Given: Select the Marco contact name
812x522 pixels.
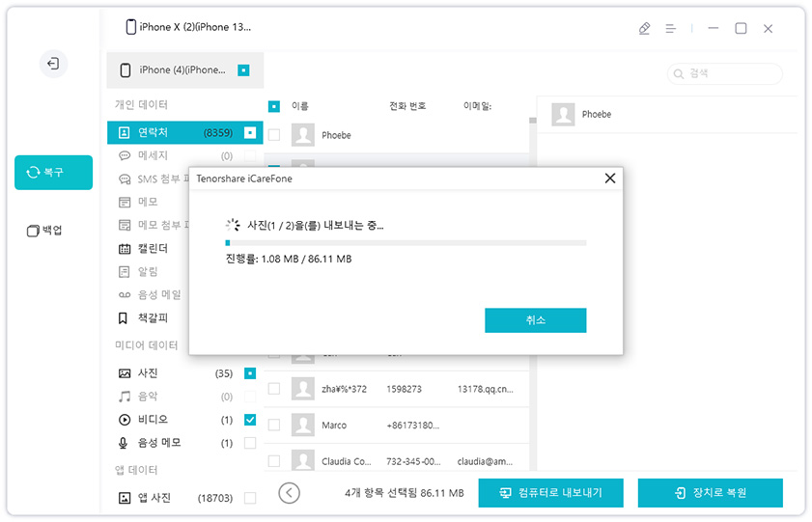Looking at the screenshot, I should (334, 426).
